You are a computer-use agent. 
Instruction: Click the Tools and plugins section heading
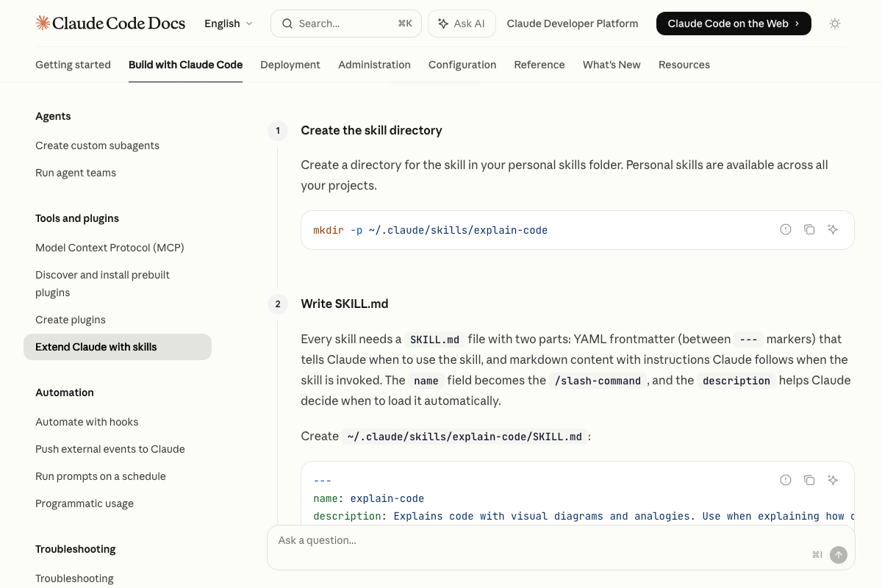click(x=77, y=218)
